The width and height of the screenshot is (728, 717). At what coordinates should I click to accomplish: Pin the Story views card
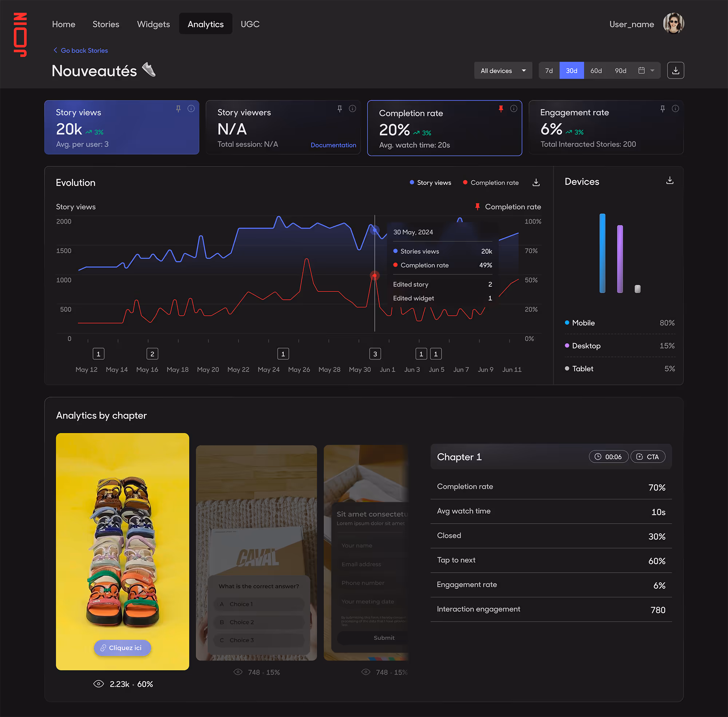(x=178, y=109)
